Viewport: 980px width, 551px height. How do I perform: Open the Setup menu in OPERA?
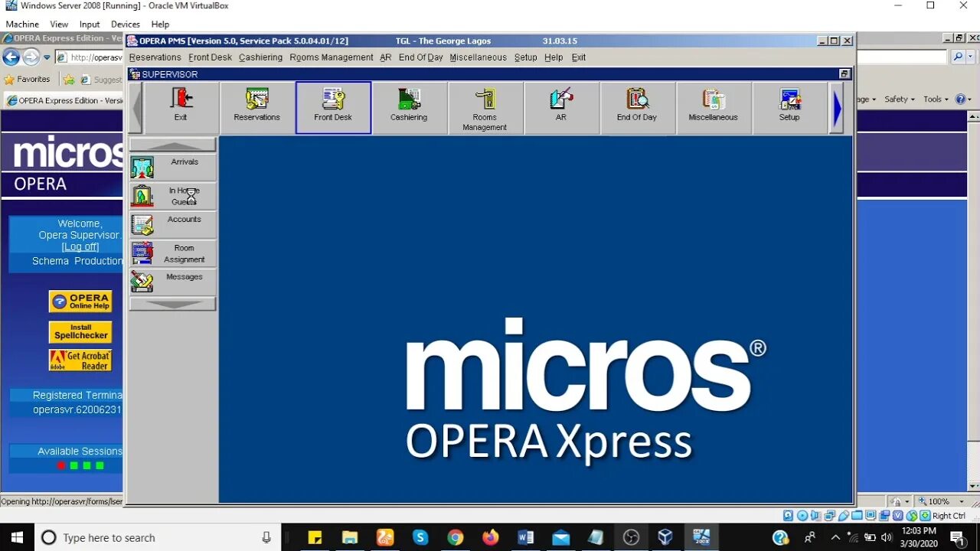525,57
